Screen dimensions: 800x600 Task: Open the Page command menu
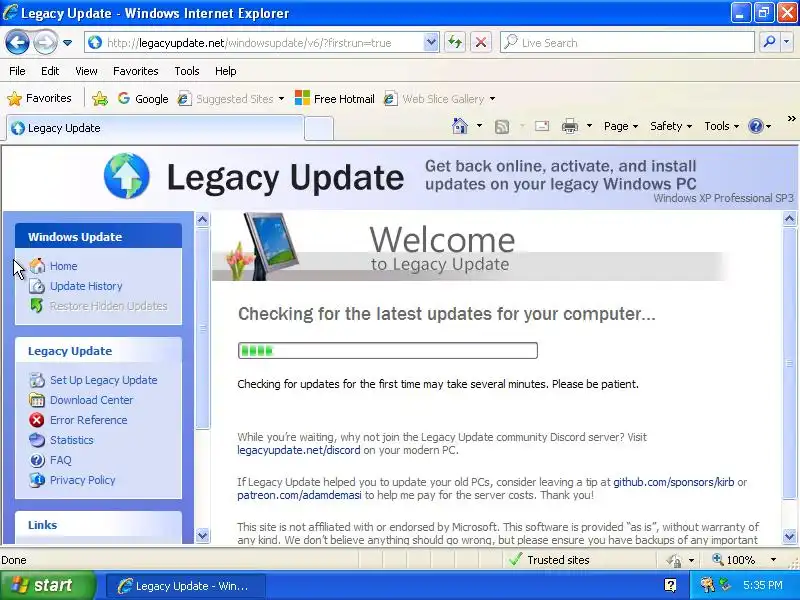(x=621, y=126)
